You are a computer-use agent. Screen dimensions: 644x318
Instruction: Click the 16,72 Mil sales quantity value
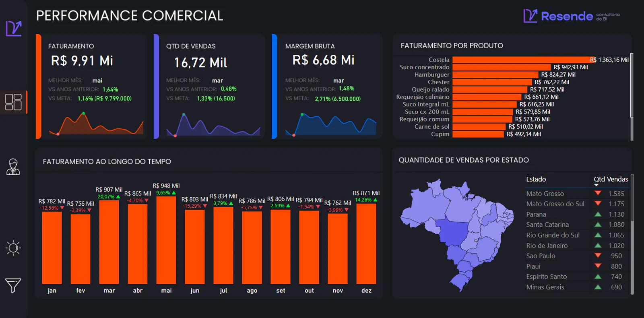coord(200,63)
